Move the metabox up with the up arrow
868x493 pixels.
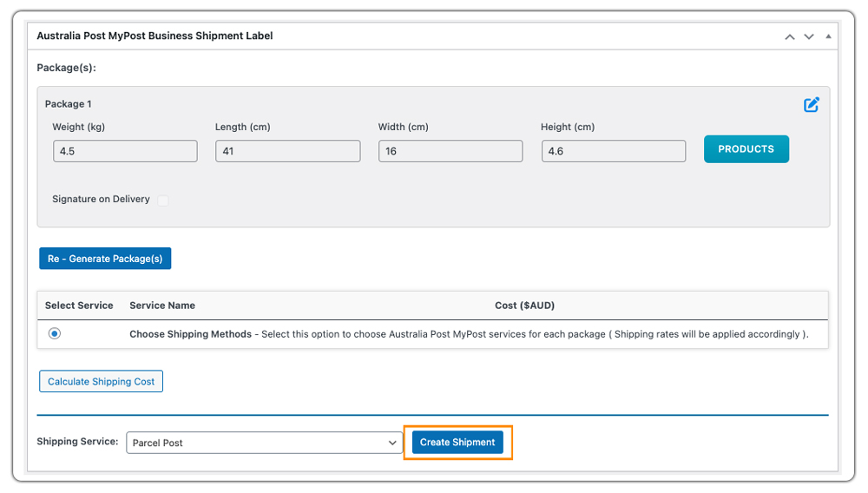790,36
